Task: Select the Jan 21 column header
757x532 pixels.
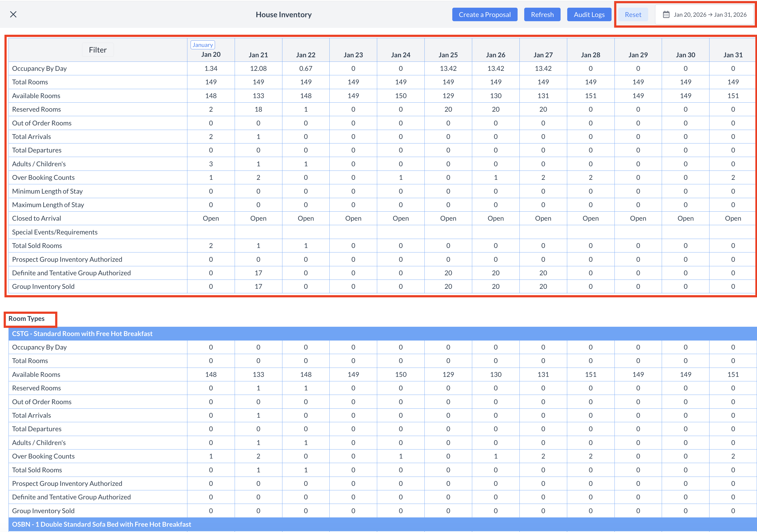Action: pos(258,55)
